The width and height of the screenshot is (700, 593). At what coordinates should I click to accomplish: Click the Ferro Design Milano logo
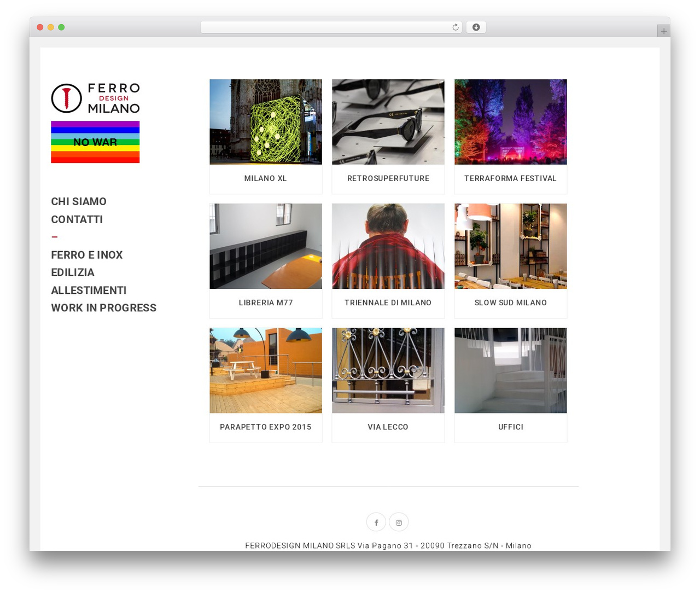coord(95,98)
